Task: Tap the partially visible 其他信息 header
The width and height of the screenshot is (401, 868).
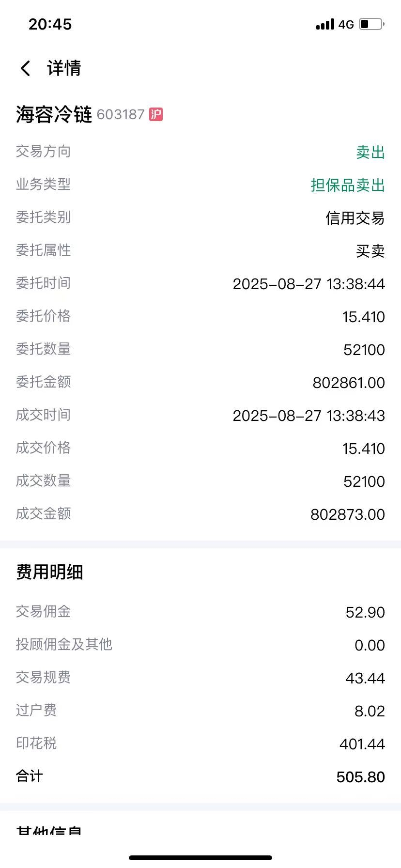Action: pyautogui.click(x=48, y=831)
